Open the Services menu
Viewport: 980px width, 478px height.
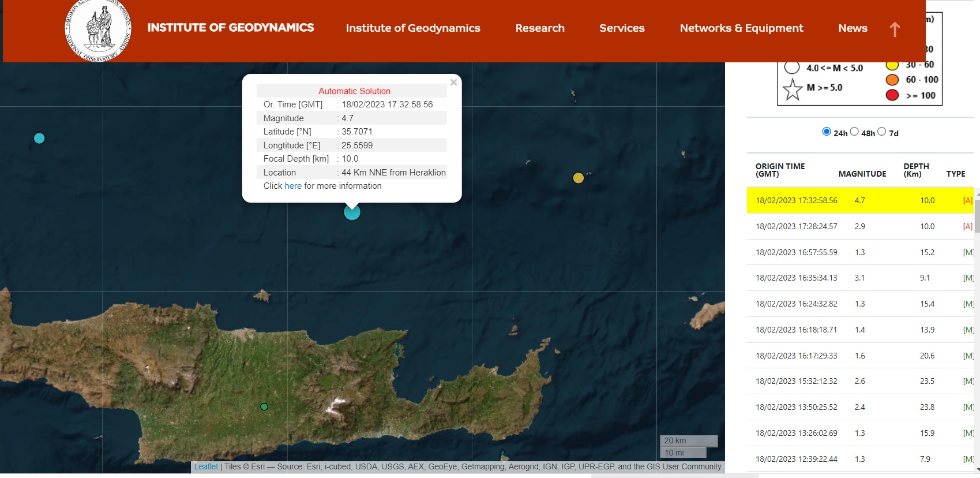point(622,28)
